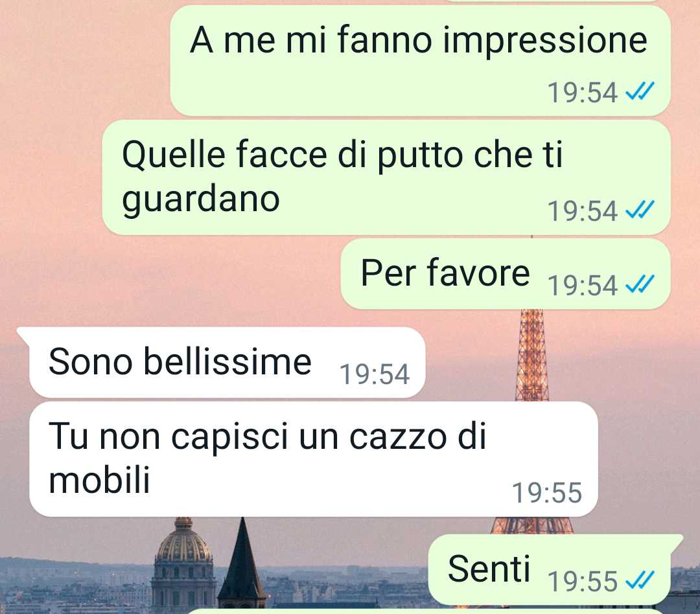Image resolution: width=700 pixels, height=614 pixels.
Task: Tap the double checkmarks on 'Quelle facce di putto' message
Action: pos(640,210)
